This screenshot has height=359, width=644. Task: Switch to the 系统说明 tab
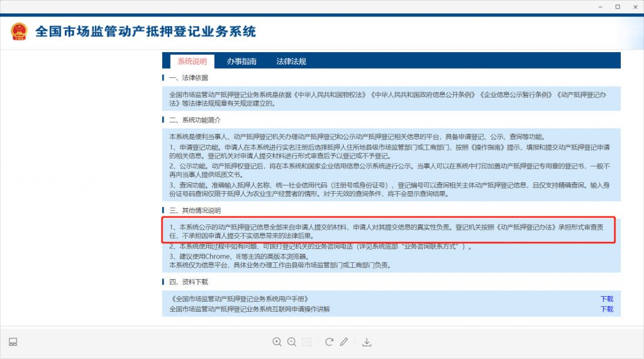click(x=192, y=61)
